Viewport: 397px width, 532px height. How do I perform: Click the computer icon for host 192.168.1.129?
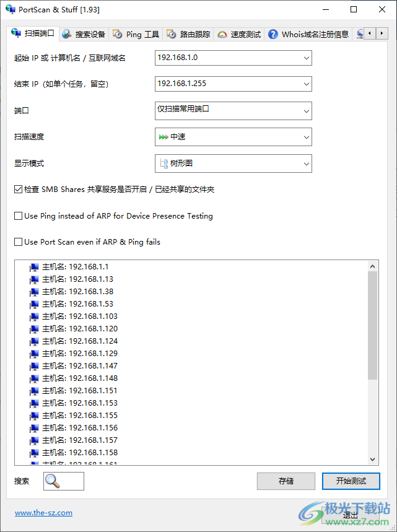click(34, 354)
